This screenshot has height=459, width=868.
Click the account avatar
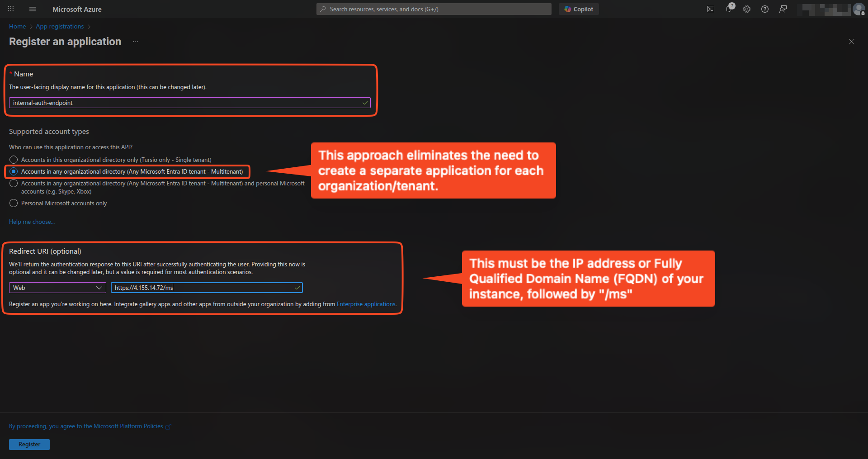click(x=859, y=9)
